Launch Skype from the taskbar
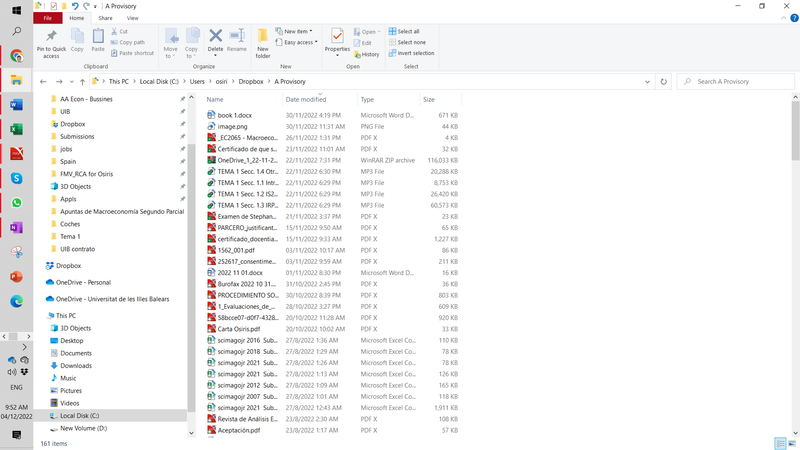Viewport: 800px width, 450px height. point(16,177)
